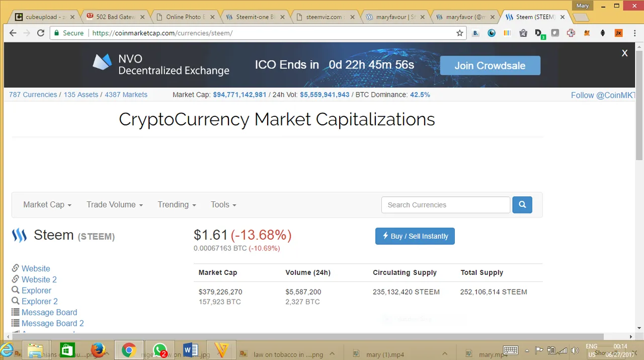Open the 'Message Board 2' link
The image size is (644, 360).
click(x=53, y=323)
